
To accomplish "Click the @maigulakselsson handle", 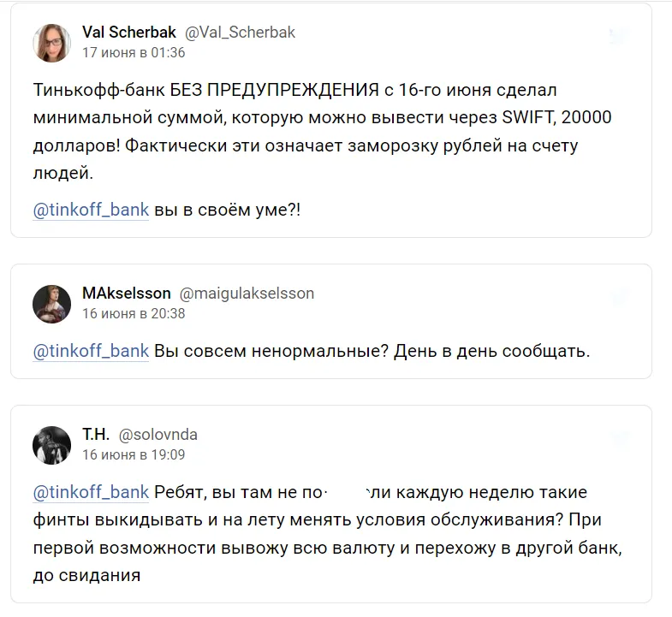I will 247,294.
